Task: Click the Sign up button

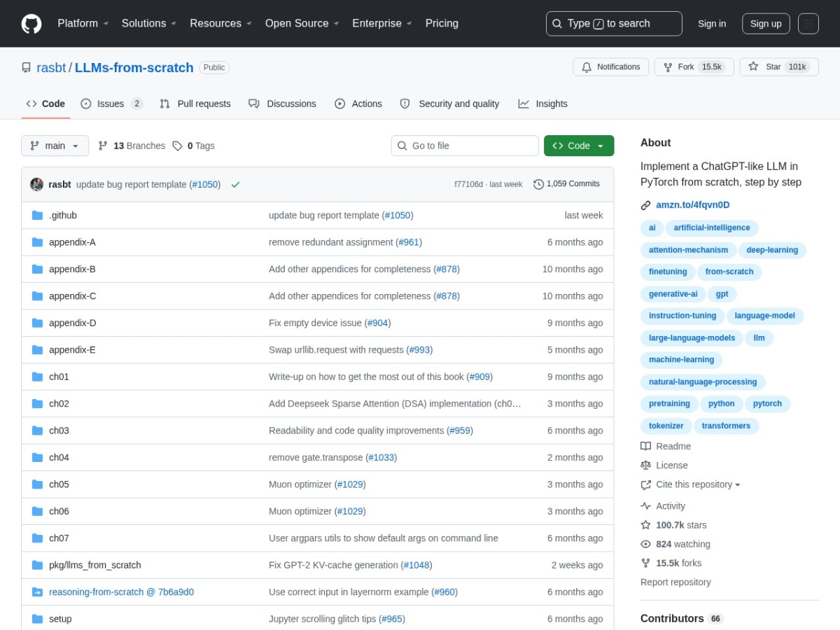Action: tap(766, 24)
